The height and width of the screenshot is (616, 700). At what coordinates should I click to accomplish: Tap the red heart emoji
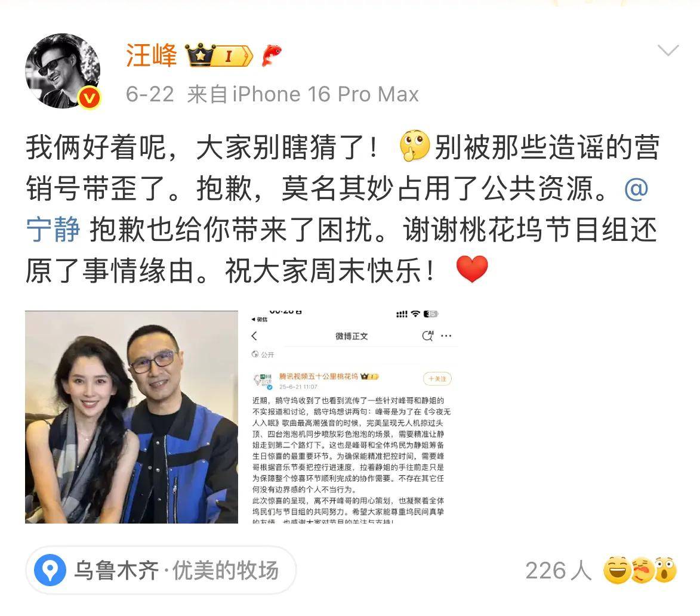tap(472, 269)
